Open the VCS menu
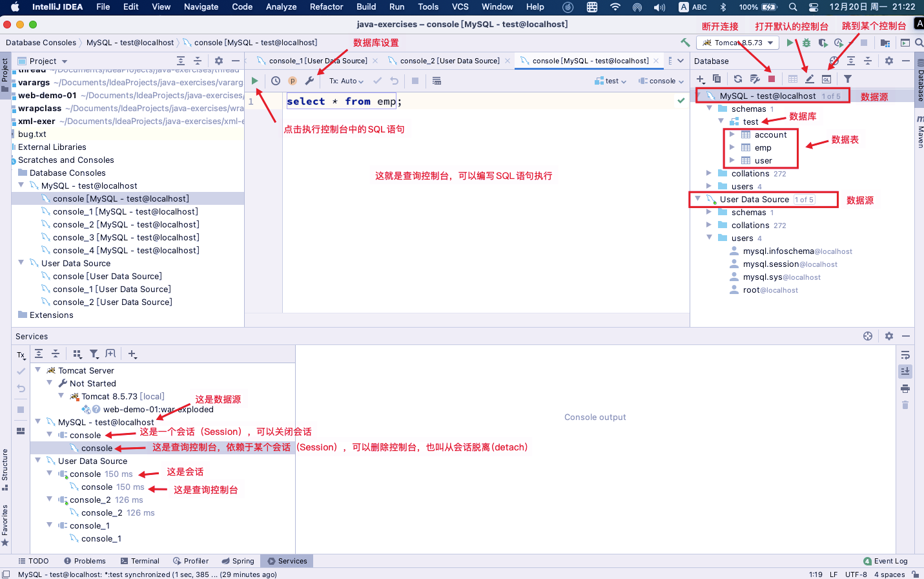 pos(460,6)
